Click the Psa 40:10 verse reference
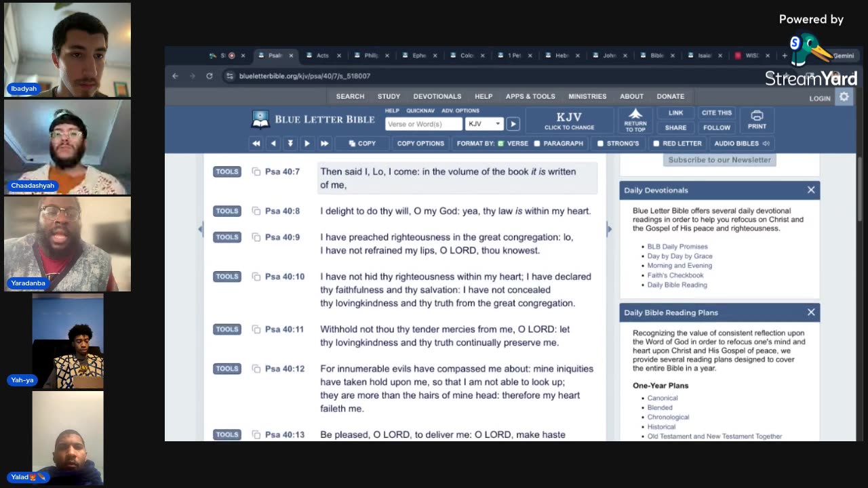Viewport: 868px width, 488px height. coord(285,277)
